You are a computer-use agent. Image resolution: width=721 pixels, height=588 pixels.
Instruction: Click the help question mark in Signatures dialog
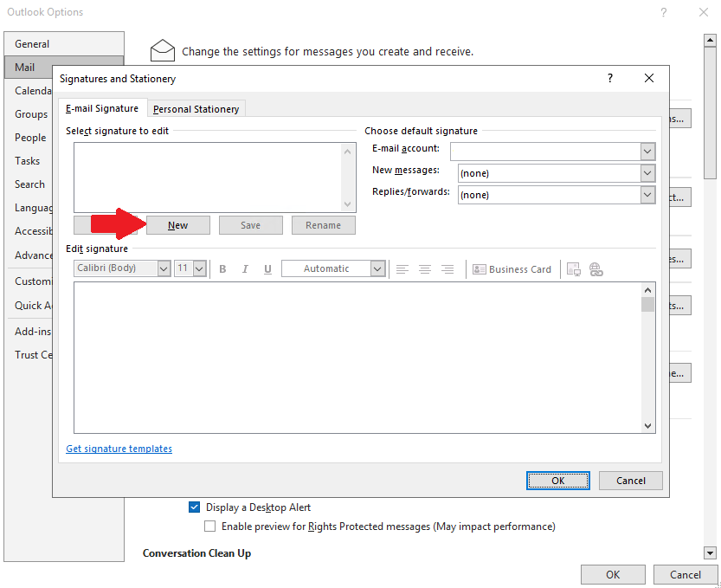click(610, 78)
